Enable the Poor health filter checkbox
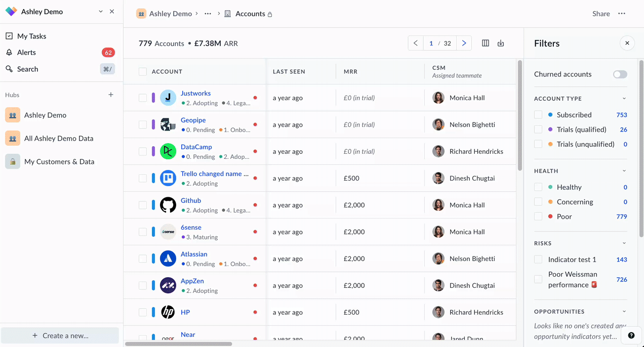This screenshot has width=644, height=347. [x=538, y=216]
